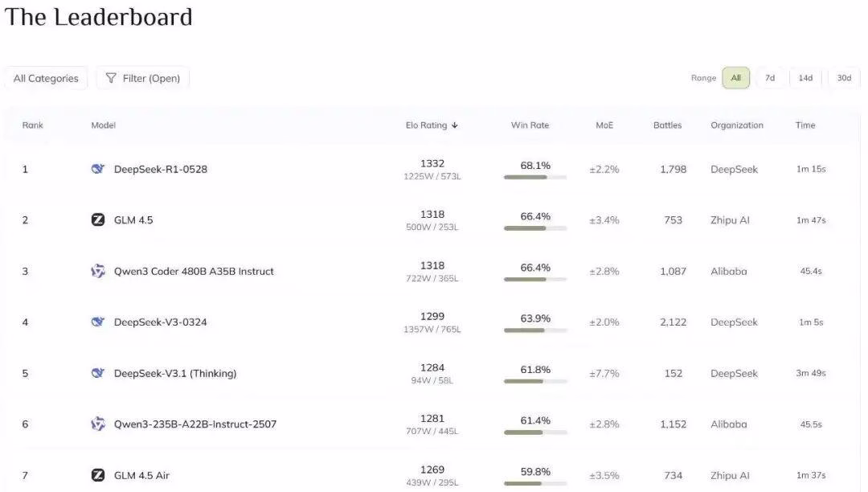Click the funnel icon in Filter button
The width and height of the screenshot is (868, 492).
pos(111,78)
